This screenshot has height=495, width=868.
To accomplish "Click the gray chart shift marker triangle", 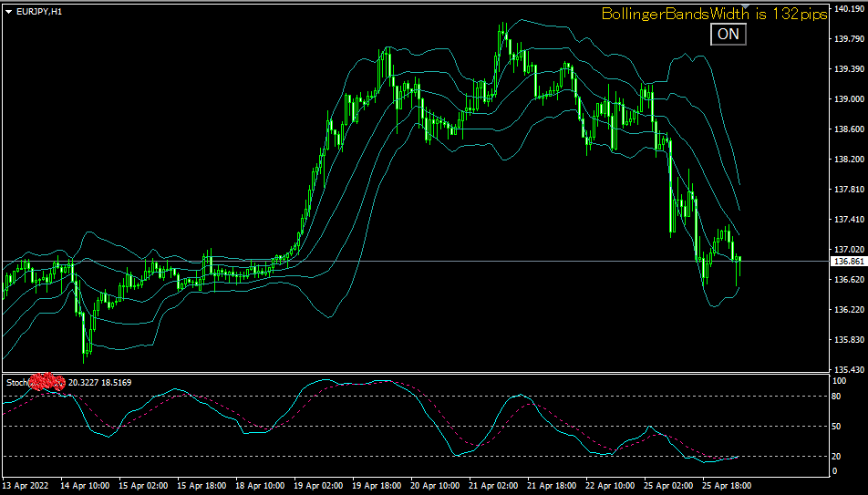I will pyautogui.click(x=745, y=6).
